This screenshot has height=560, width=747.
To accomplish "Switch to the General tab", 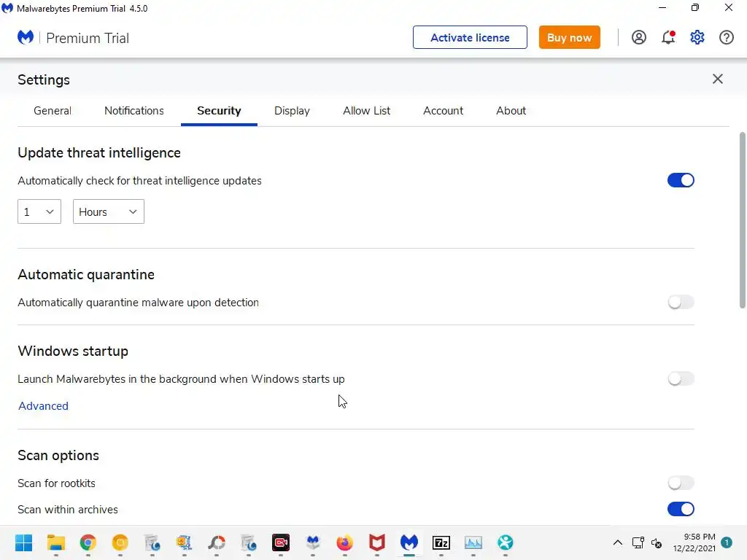I will [53, 111].
